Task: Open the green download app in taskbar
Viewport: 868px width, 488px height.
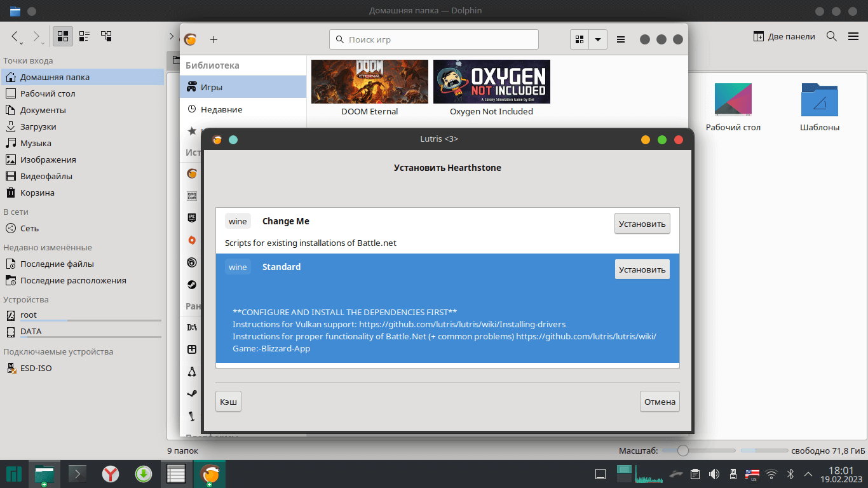Action: click(x=144, y=474)
